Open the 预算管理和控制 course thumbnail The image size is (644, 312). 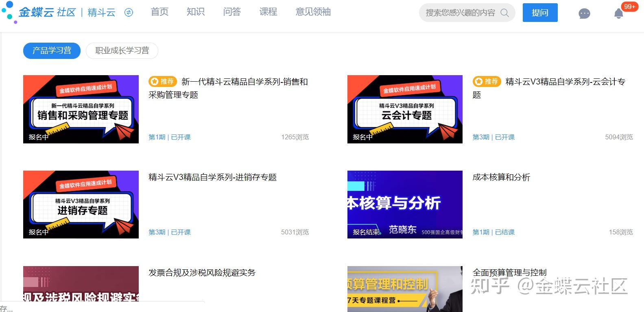(x=405, y=289)
